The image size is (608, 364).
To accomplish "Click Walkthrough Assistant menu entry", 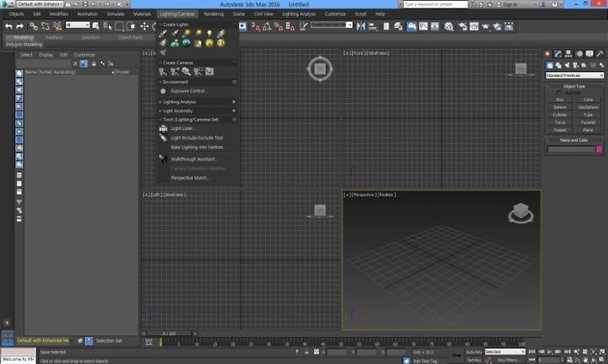I will point(194,159).
